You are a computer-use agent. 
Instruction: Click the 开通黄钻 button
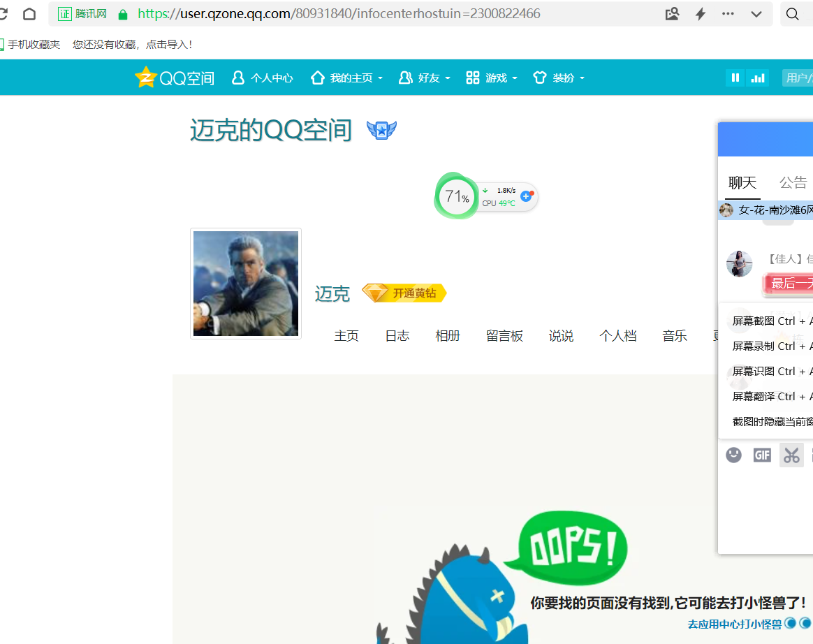click(404, 293)
